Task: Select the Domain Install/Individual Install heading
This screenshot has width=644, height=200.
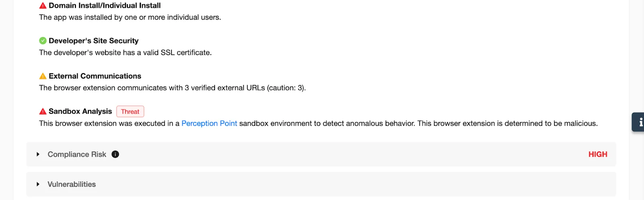Action: coord(105,6)
